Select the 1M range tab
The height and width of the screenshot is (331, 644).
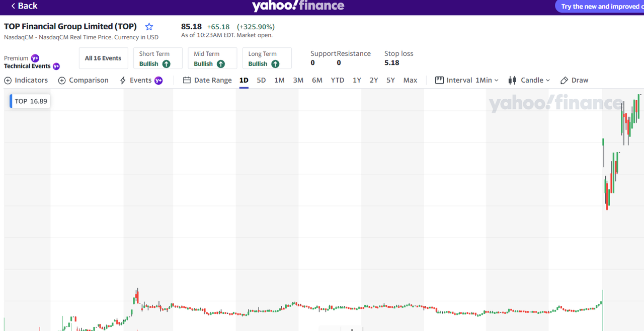(x=279, y=80)
